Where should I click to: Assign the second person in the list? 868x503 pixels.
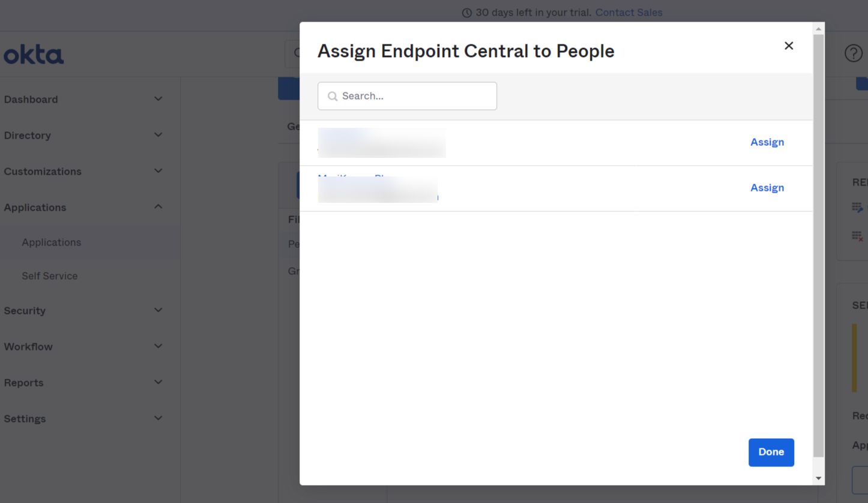pos(767,188)
